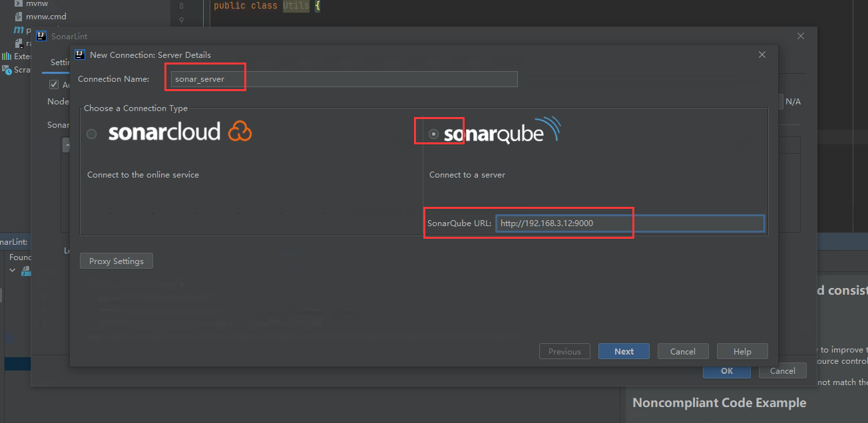This screenshot has height=423, width=868.
Task: Click the Connection Name field
Action: click(343, 79)
